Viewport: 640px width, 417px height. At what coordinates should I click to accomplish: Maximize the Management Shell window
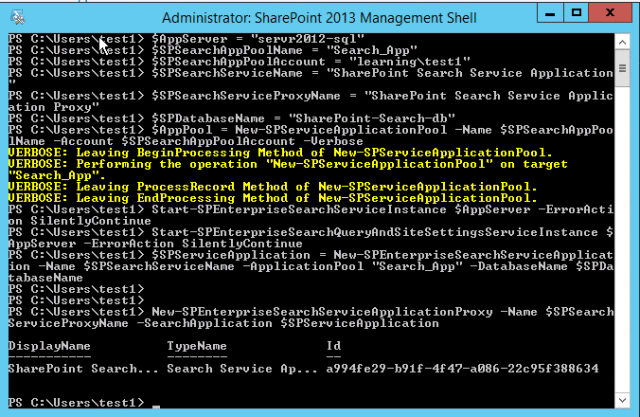coord(576,13)
